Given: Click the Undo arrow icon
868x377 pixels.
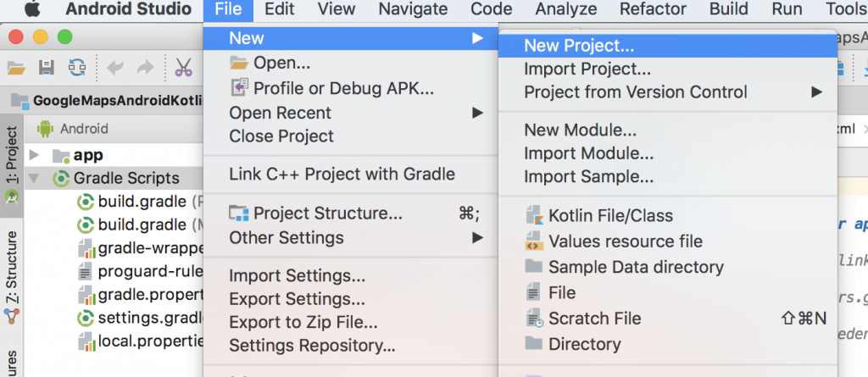Looking at the screenshot, I should [x=115, y=68].
